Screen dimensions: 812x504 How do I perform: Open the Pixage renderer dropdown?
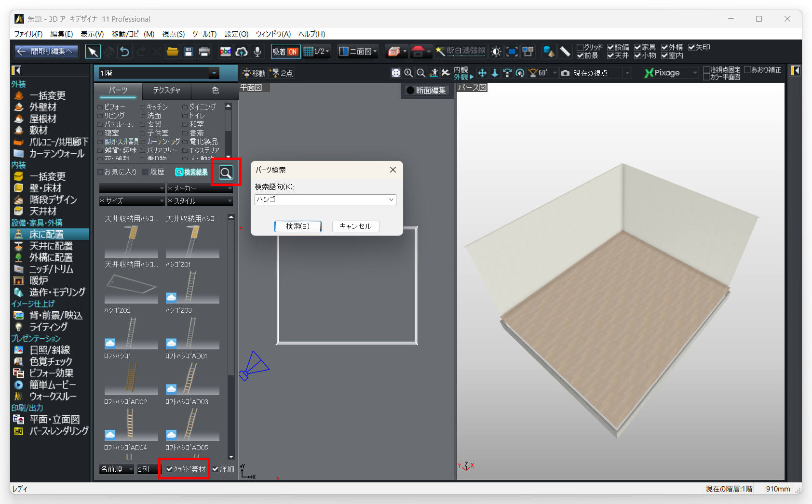[x=695, y=73]
